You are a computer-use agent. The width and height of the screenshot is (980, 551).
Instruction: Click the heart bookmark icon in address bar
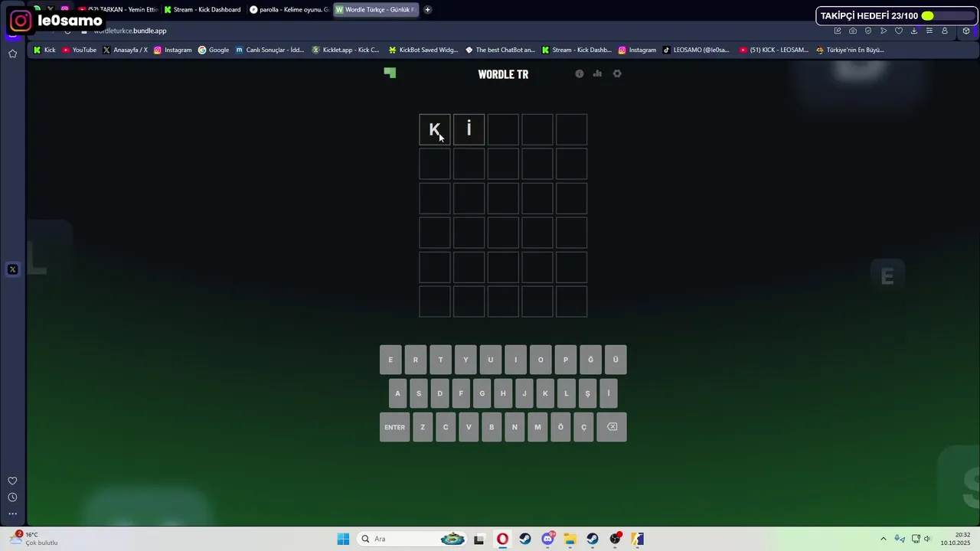coord(899,31)
